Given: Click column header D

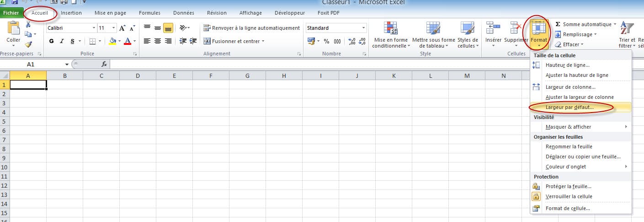Looking at the screenshot, I should click(x=138, y=76).
